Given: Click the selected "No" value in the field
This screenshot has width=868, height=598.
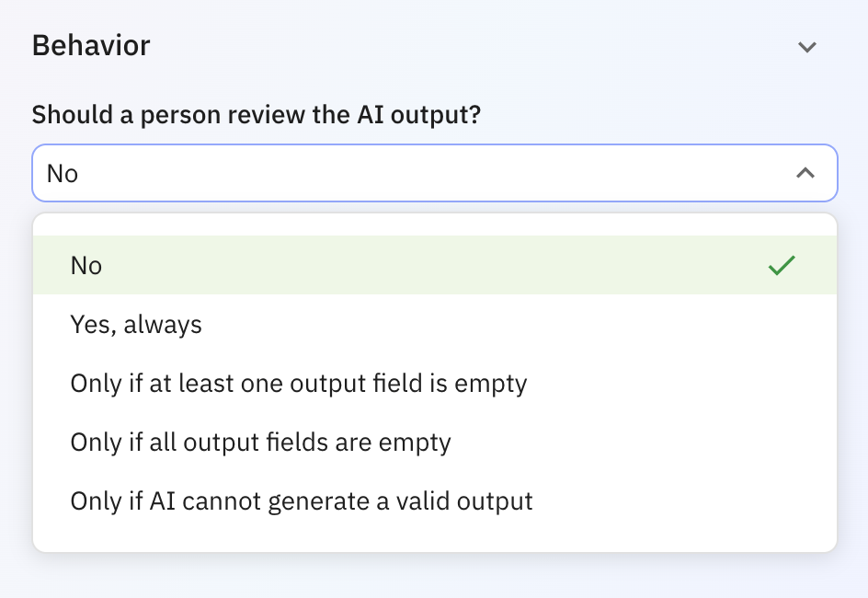Looking at the screenshot, I should 63,173.
